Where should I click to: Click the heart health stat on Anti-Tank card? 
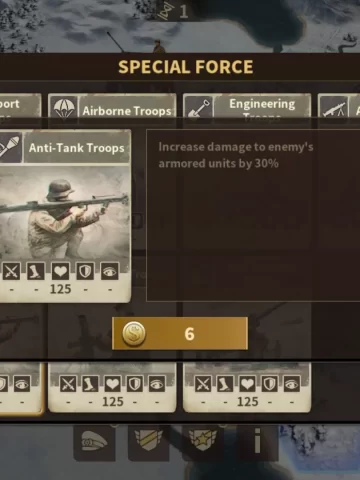pos(60,271)
